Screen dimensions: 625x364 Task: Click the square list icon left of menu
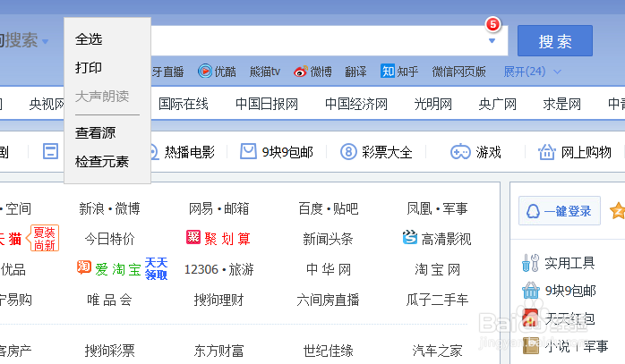point(51,151)
